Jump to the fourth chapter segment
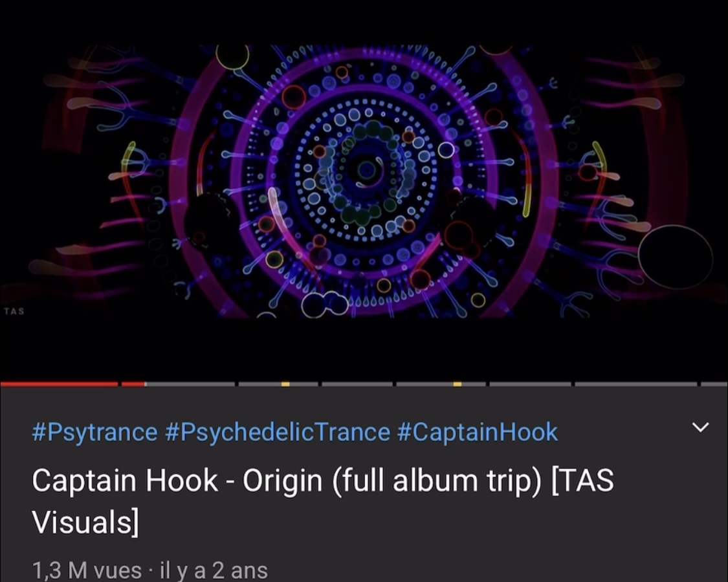Viewport: 728px width, 582px height. tap(357, 384)
